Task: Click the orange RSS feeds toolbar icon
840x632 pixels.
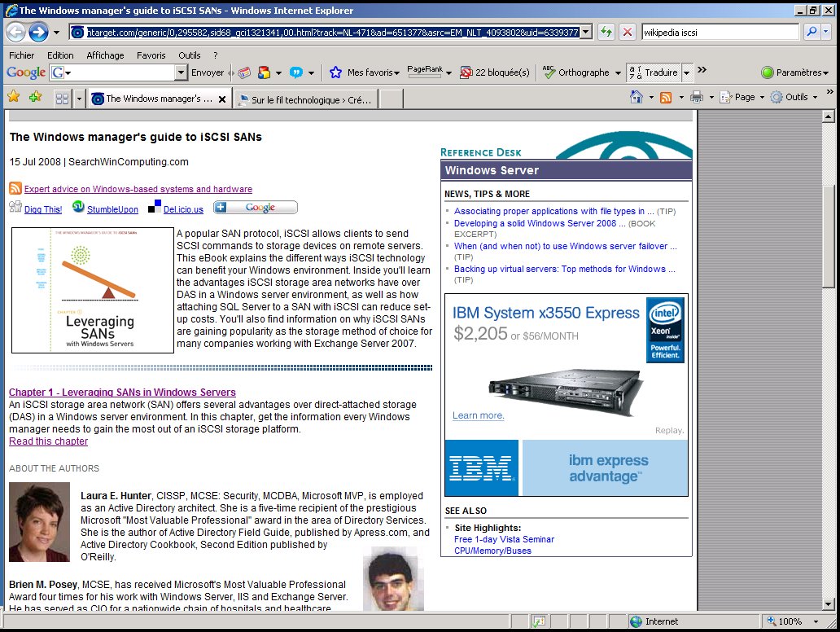Action: coord(666,97)
